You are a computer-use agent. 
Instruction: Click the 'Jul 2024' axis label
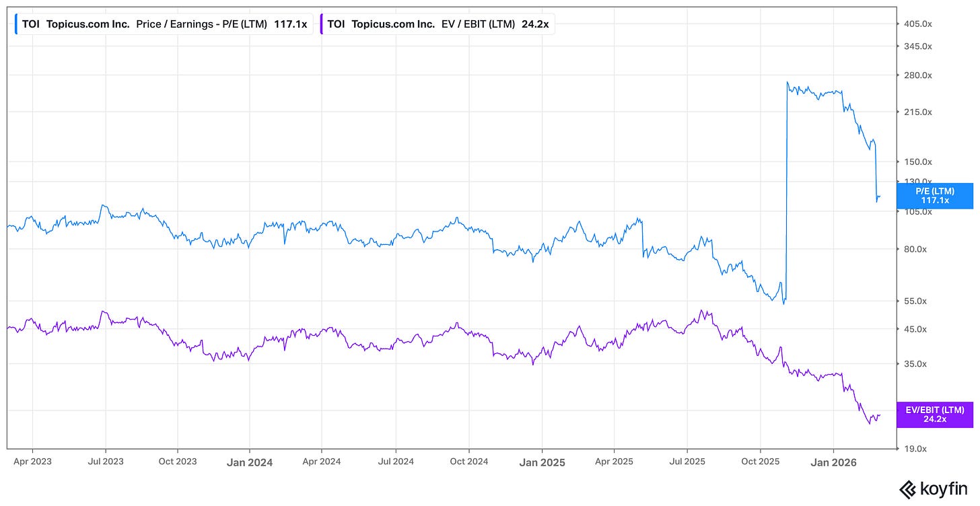(395, 462)
